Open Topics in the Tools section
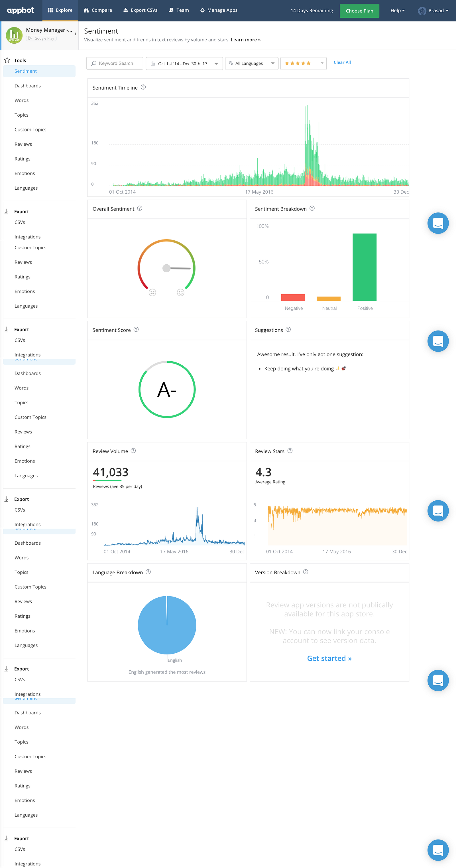The image size is (456, 868). 22,115
